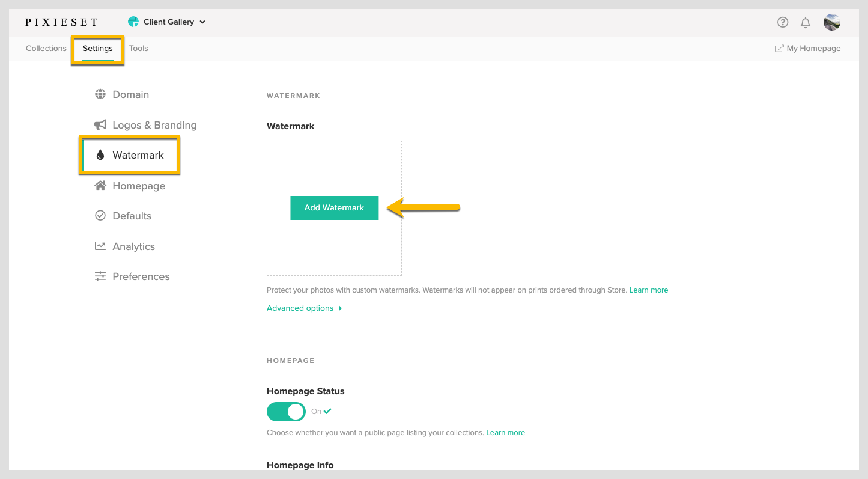Screen dimensions: 868x479
Task: Click the Homepage Info heading text
Action: [300, 465]
